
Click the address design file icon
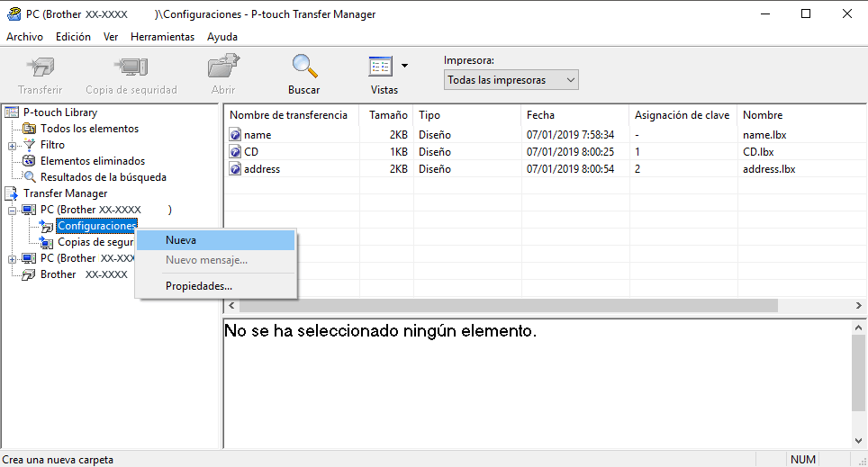(x=235, y=169)
